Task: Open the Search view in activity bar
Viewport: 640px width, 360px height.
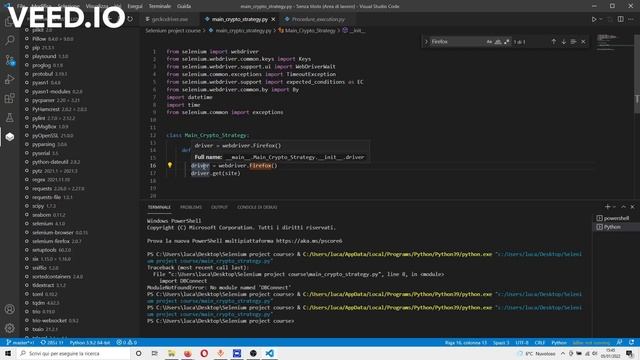Action: 9,40
